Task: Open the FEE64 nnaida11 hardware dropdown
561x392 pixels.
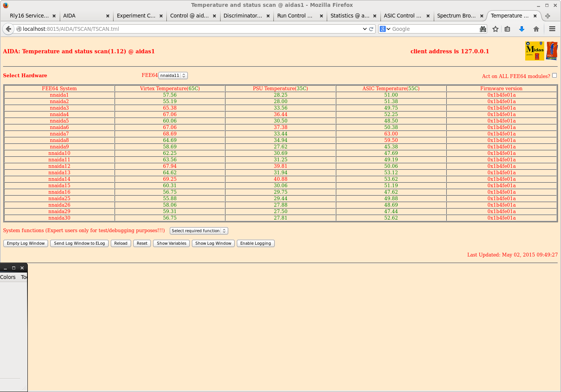Action: coord(173,75)
